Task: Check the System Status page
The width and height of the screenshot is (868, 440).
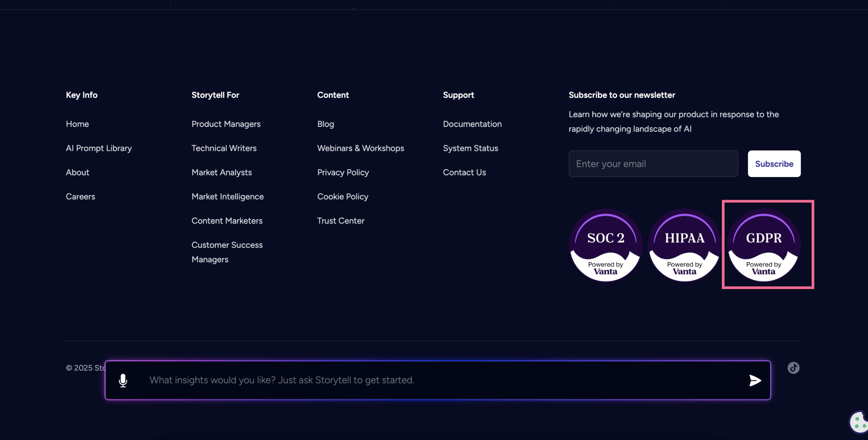Action: click(470, 148)
